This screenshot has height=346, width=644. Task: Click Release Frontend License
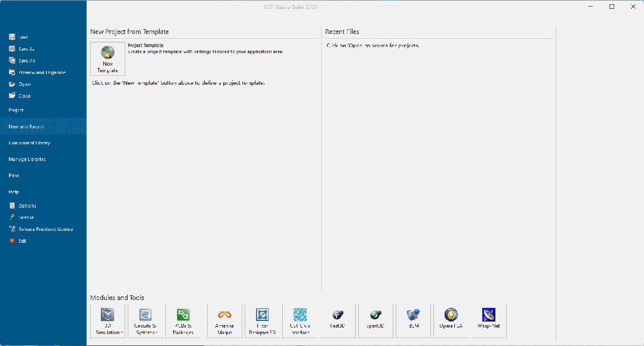click(x=41, y=230)
